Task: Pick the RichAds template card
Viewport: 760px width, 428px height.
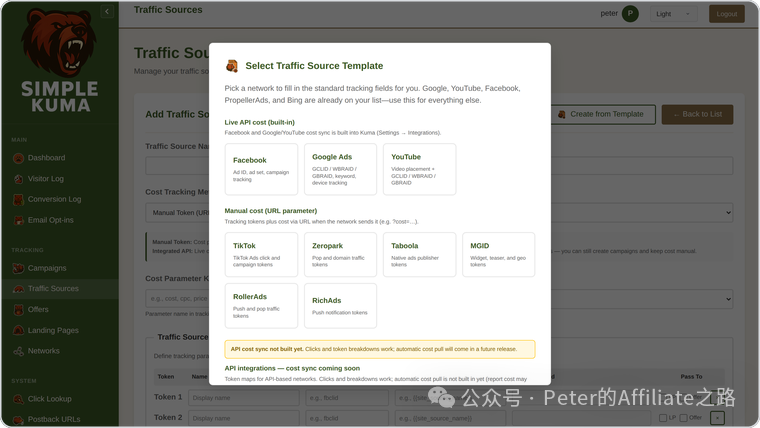Action: 340,306
